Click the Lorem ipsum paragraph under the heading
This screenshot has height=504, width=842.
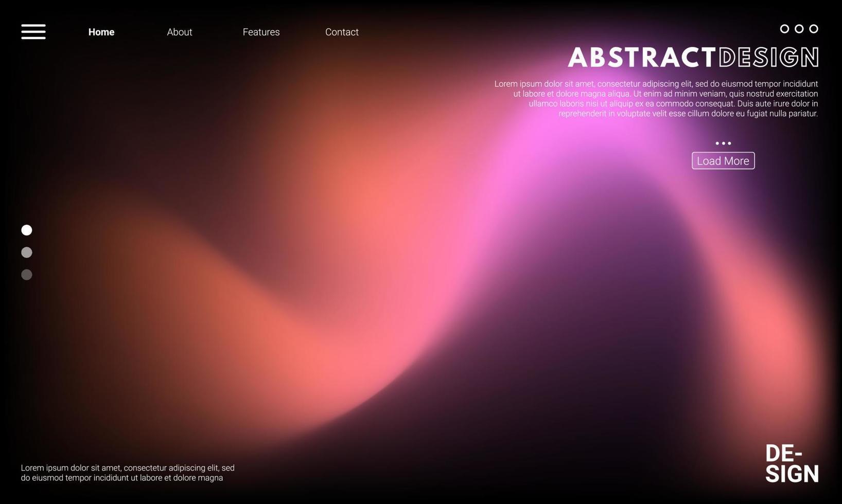pyautogui.click(x=656, y=98)
